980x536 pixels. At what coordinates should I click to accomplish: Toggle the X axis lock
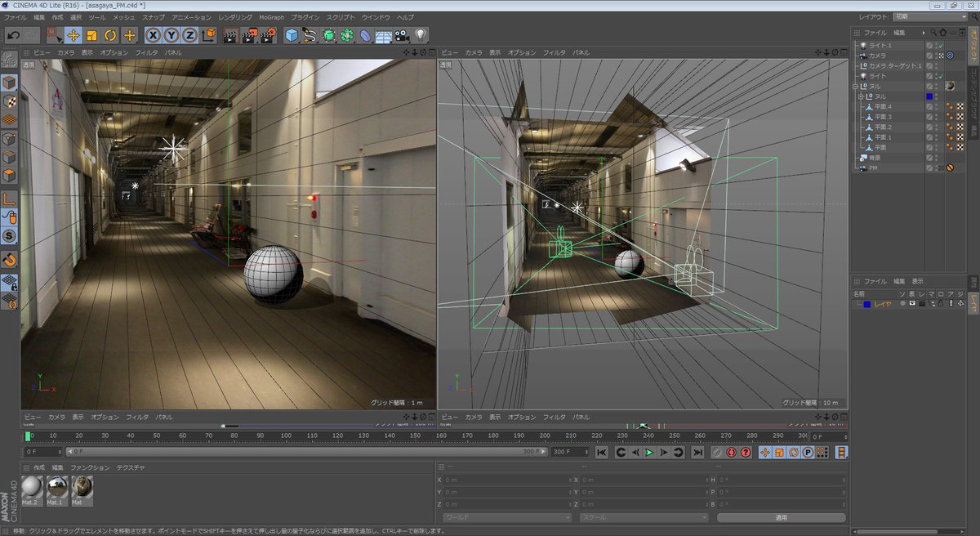153,35
